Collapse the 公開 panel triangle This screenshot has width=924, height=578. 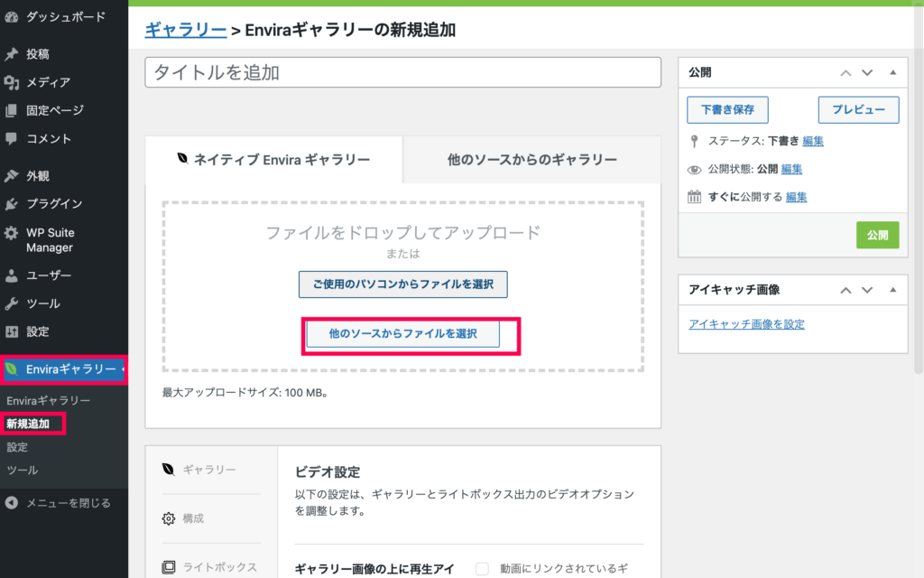click(892, 72)
